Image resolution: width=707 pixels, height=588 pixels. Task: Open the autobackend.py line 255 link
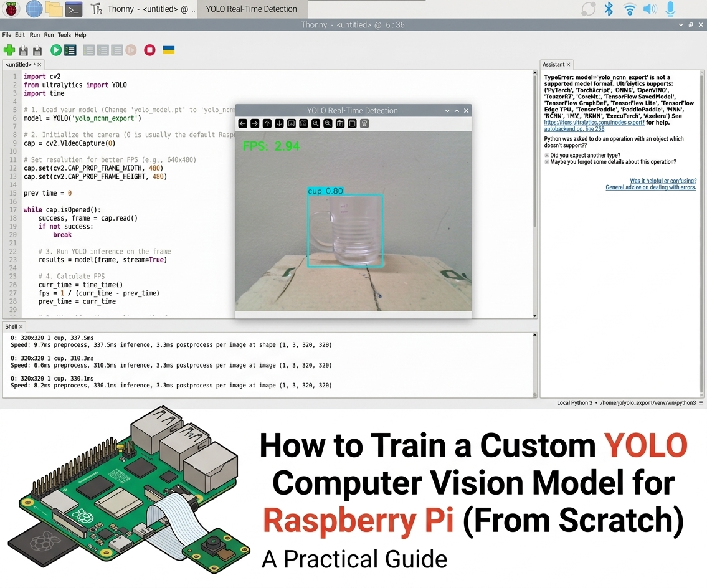click(574, 129)
